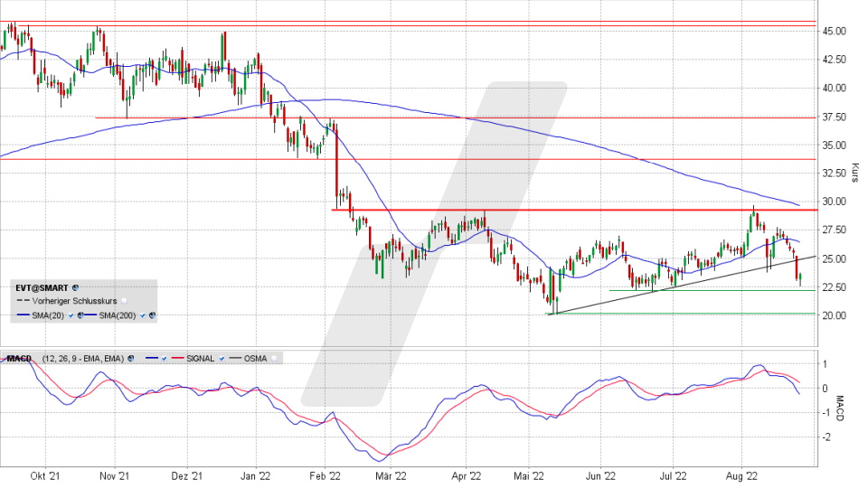Click the 45.00 price axis value
Image resolution: width=868 pixels, height=488 pixels.
coord(835,32)
